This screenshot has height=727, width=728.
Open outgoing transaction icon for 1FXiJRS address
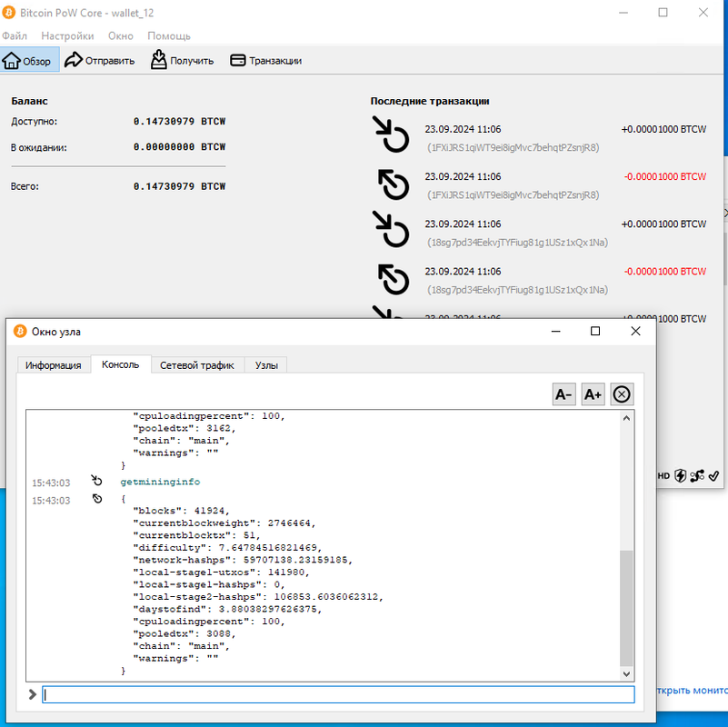tap(394, 184)
